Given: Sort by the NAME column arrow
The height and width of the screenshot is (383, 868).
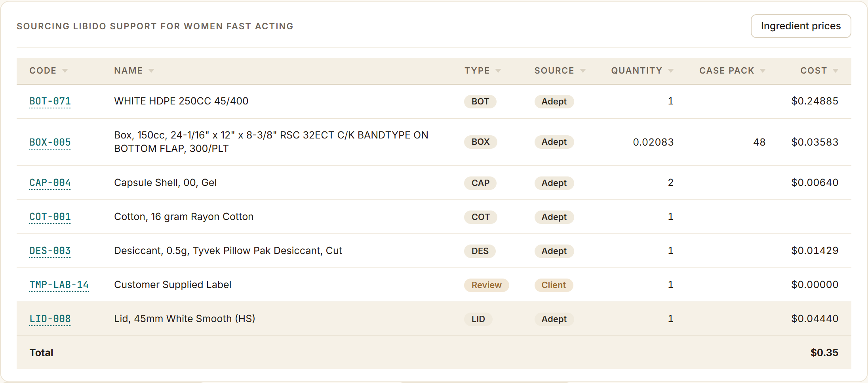Looking at the screenshot, I should (151, 71).
